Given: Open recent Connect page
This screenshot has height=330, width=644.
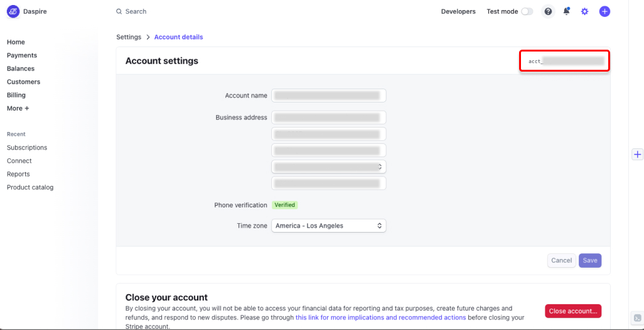Looking at the screenshot, I should (x=19, y=161).
